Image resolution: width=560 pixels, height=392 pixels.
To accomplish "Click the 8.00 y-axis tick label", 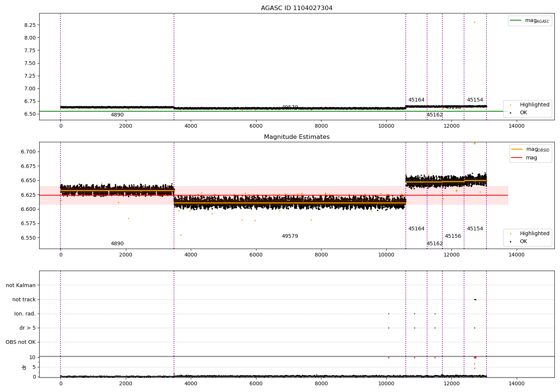I will 30,38.
